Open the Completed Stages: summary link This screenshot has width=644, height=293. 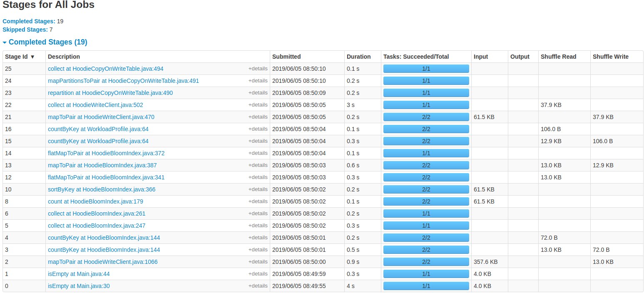pyautogui.click(x=29, y=21)
